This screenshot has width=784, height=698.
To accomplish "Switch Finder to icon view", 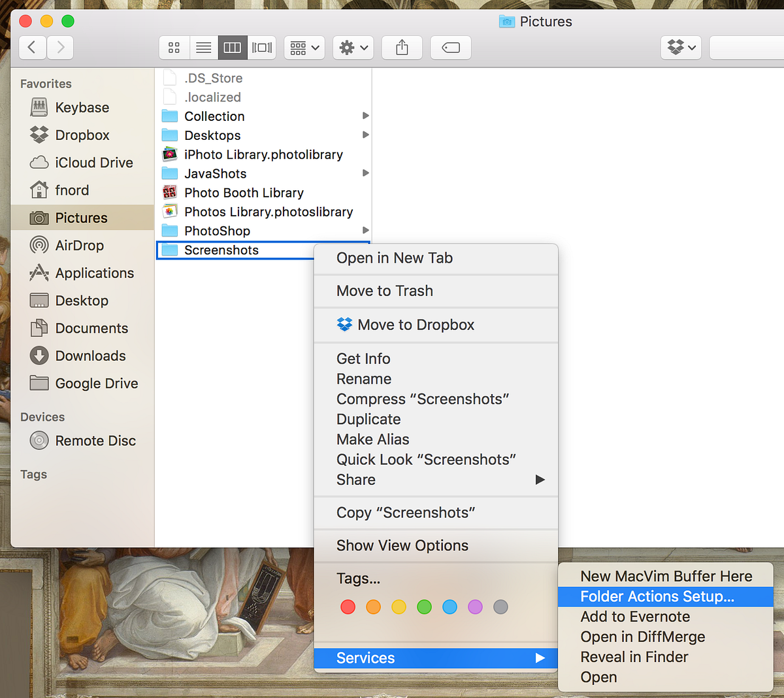I will 174,47.
